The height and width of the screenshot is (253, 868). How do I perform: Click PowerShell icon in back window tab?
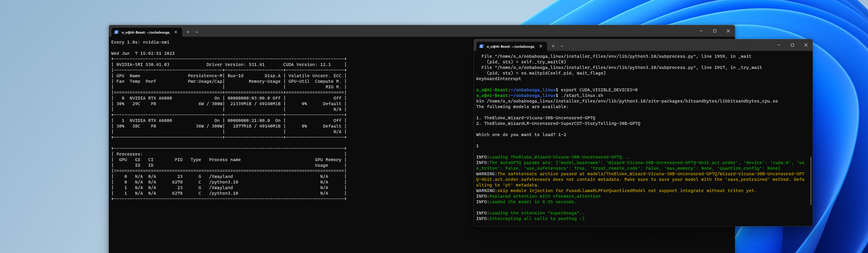coord(116,32)
